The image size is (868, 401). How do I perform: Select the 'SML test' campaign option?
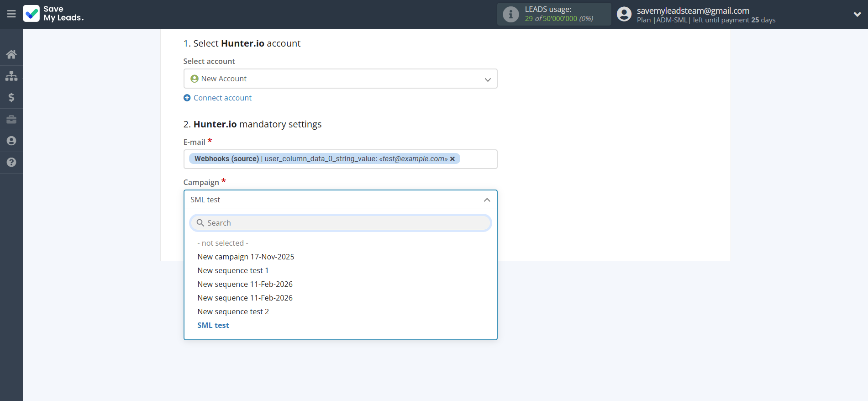point(213,325)
